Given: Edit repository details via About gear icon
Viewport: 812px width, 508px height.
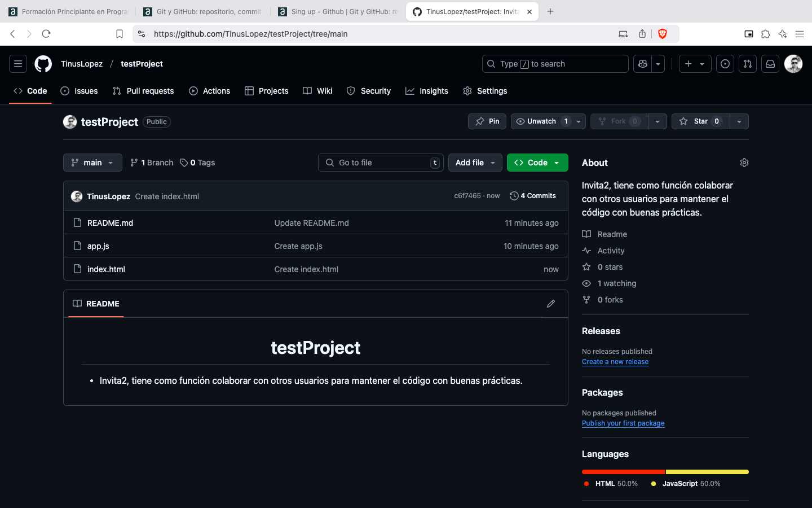Looking at the screenshot, I should coord(744,163).
